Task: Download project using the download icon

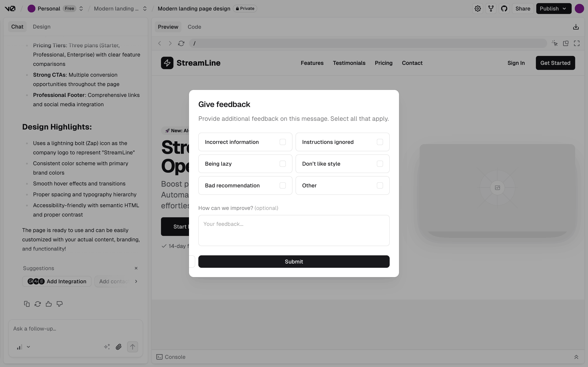Action: point(576,27)
